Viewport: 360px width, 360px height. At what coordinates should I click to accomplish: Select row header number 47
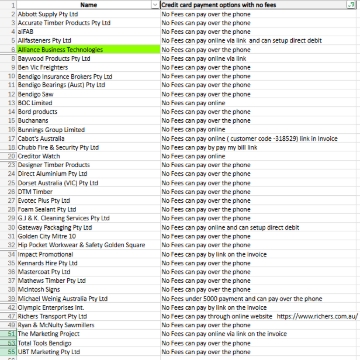(8, 316)
